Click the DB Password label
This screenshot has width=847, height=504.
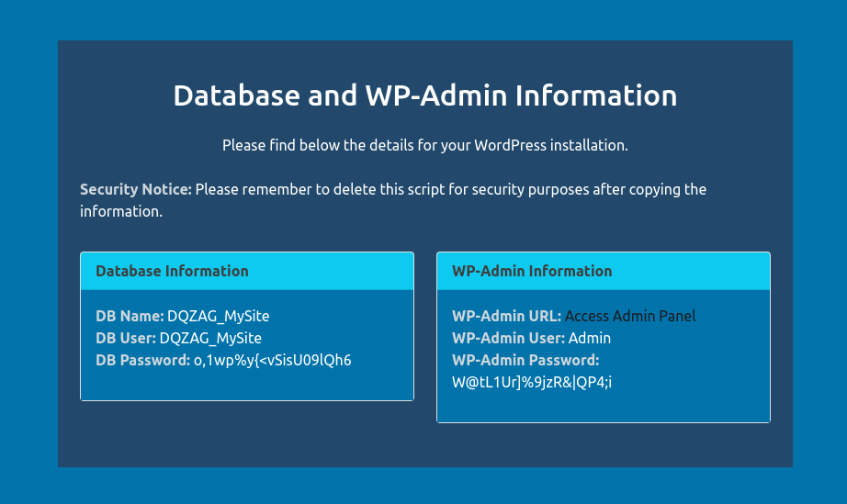click(x=143, y=360)
